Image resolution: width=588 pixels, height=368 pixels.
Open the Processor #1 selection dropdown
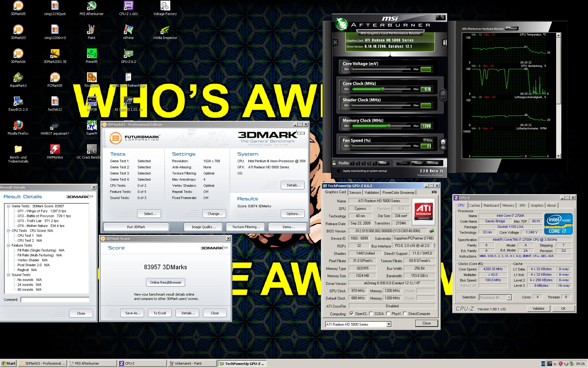pos(509,297)
